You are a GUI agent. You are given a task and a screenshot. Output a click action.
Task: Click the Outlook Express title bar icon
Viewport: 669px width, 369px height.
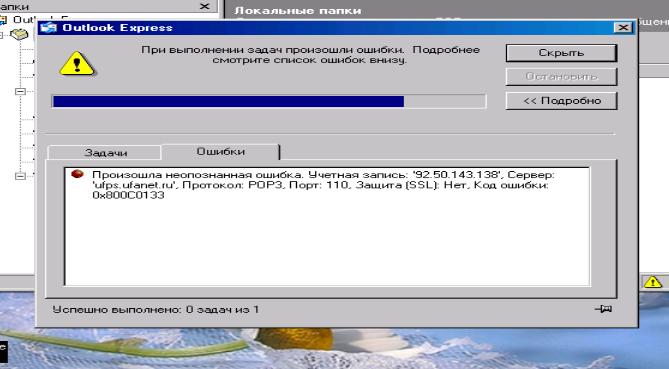[49, 28]
